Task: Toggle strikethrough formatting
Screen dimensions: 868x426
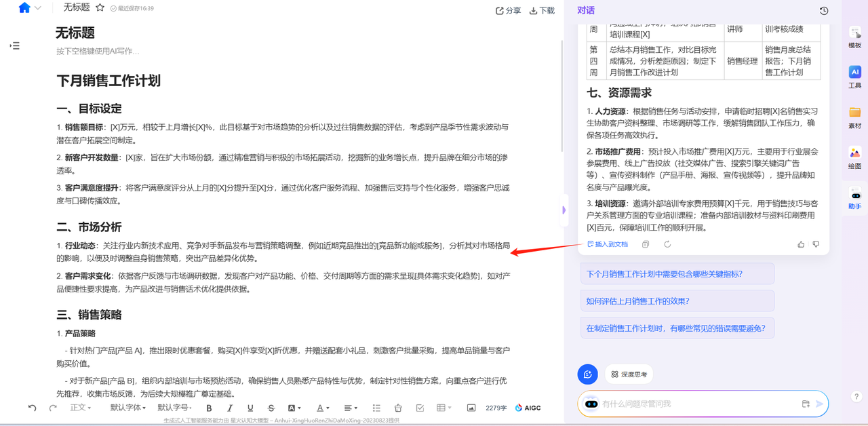Action: tap(271, 408)
